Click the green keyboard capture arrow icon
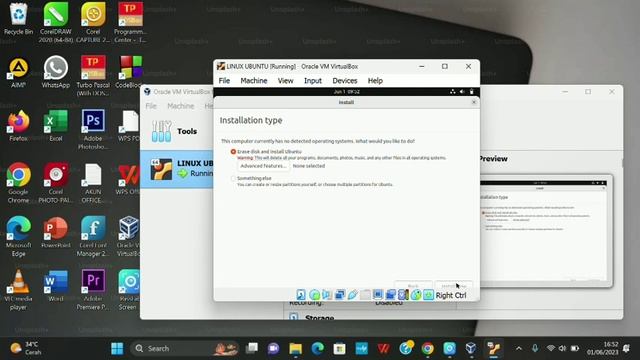 (x=428, y=295)
